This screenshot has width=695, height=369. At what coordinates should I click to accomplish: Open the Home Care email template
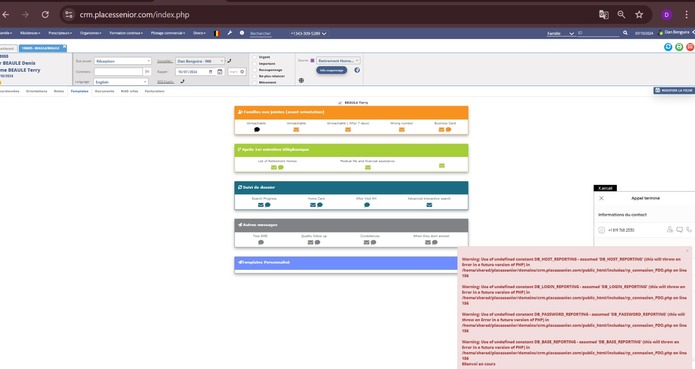[x=313, y=205]
